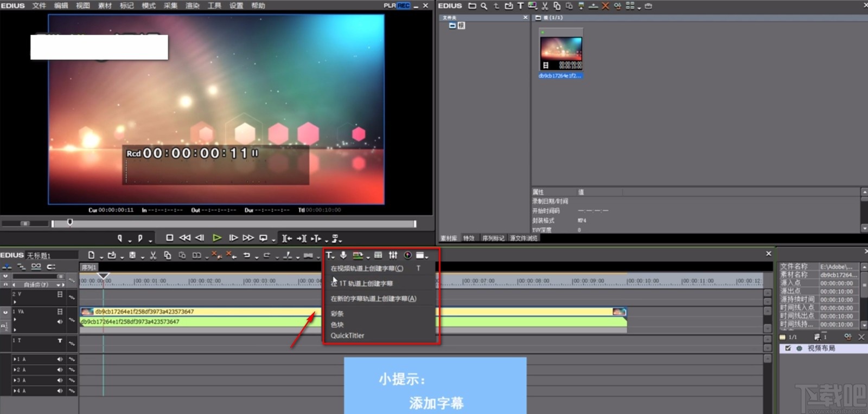Toggle mute on audio track 3 A
This screenshot has height=414, width=868.
pos(60,380)
